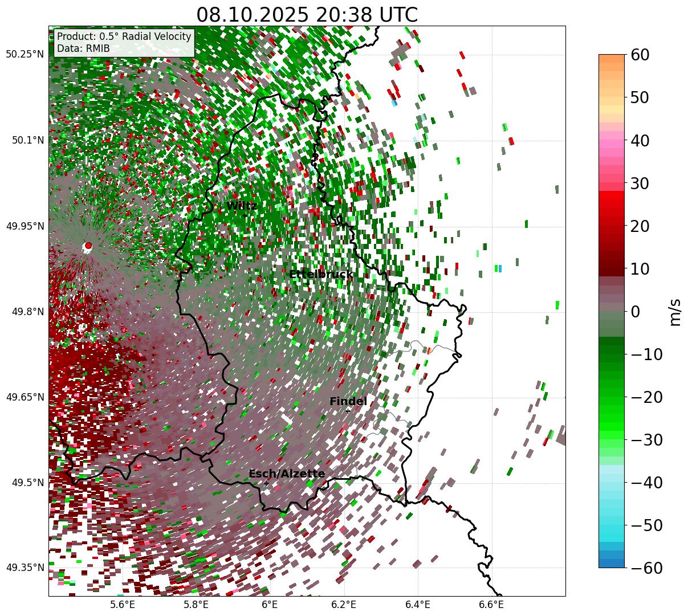This screenshot has height=616, width=688.
Task: Click the title 08.10.2025 20:38 UTC
Action: tap(307, 15)
